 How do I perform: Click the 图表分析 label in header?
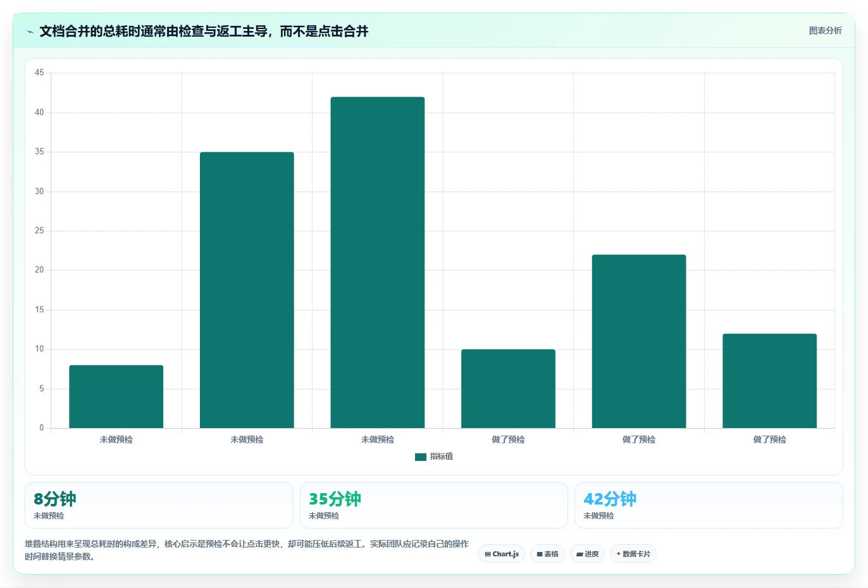point(825,30)
